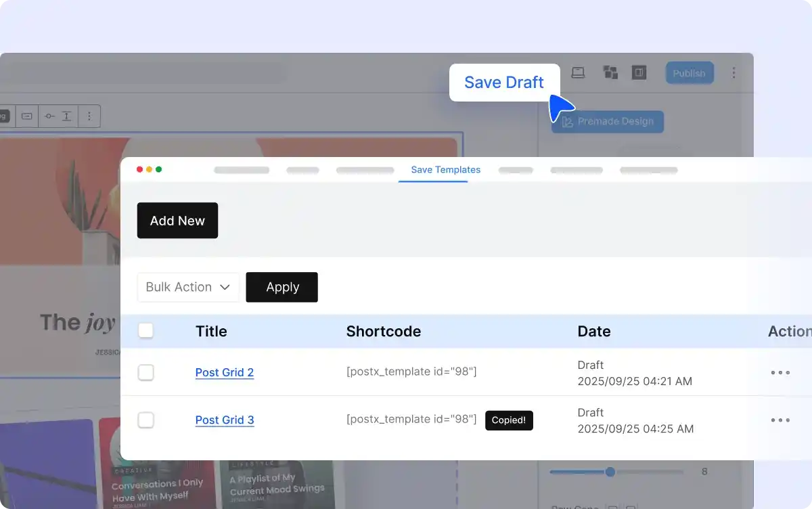The image size is (812, 509).
Task: Click the blue slider handle near value 8
Action: tap(610, 472)
